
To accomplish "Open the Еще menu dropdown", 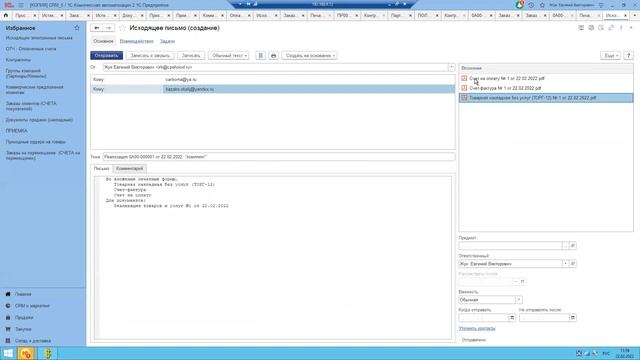I will [611, 56].
